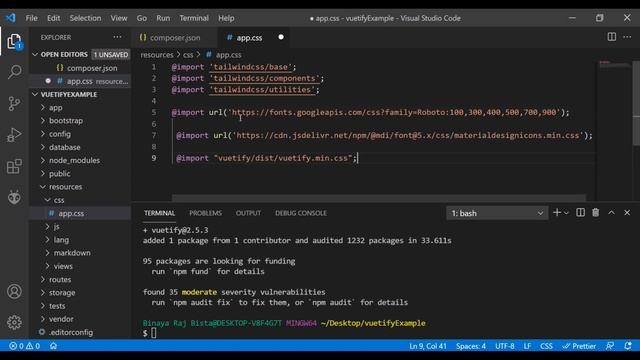Open the Search view in activity bar
This screenshot has width=640, height=360.
click(x=14, y=72)
